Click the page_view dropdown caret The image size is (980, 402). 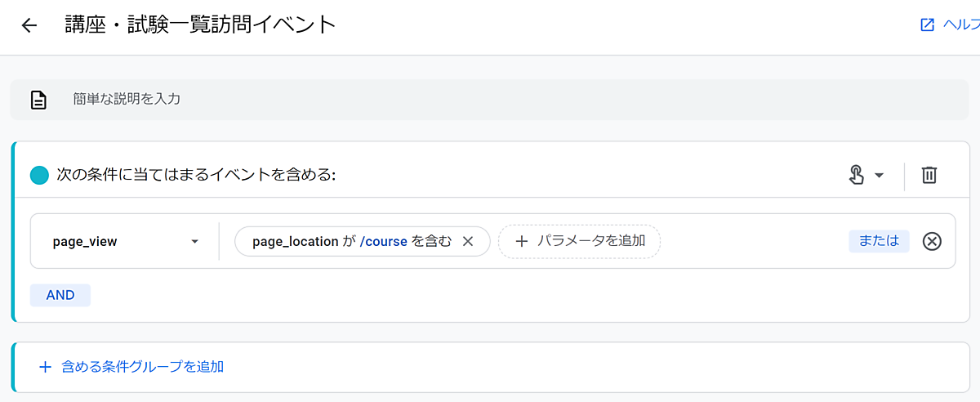[194, 242]
